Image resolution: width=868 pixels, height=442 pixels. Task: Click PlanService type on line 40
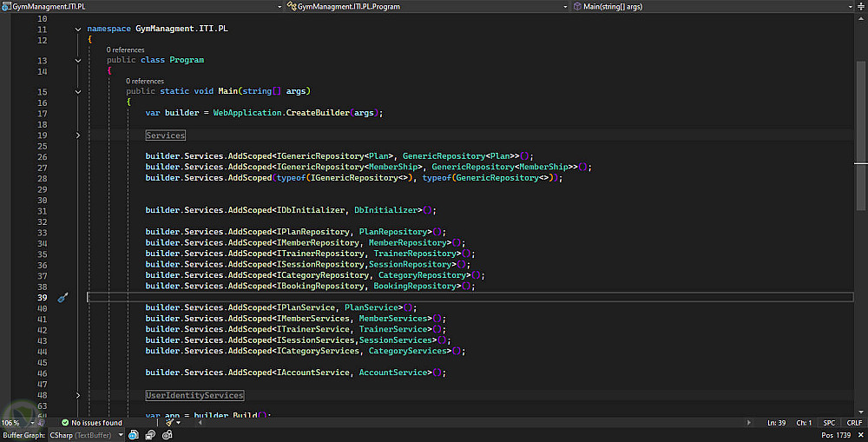click(x=372, y=308)
